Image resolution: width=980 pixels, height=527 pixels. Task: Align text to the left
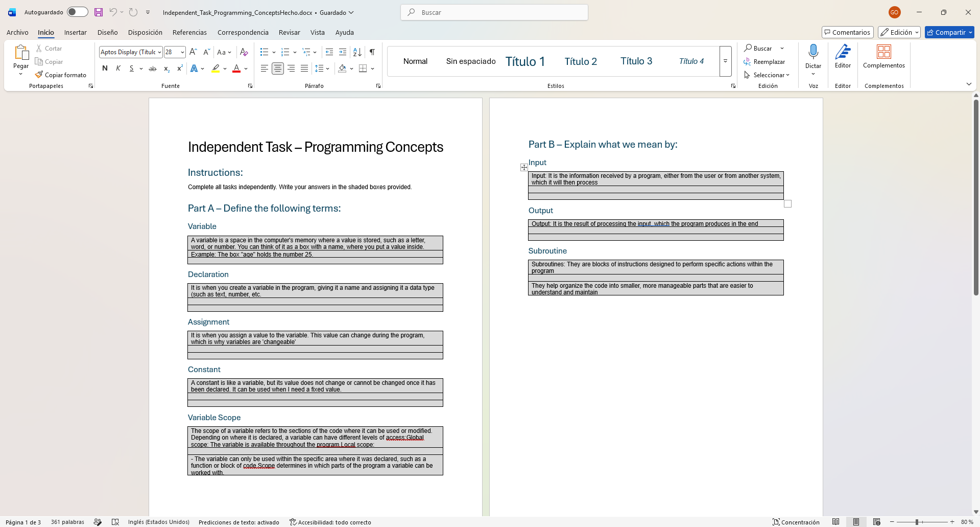point(264,68)
